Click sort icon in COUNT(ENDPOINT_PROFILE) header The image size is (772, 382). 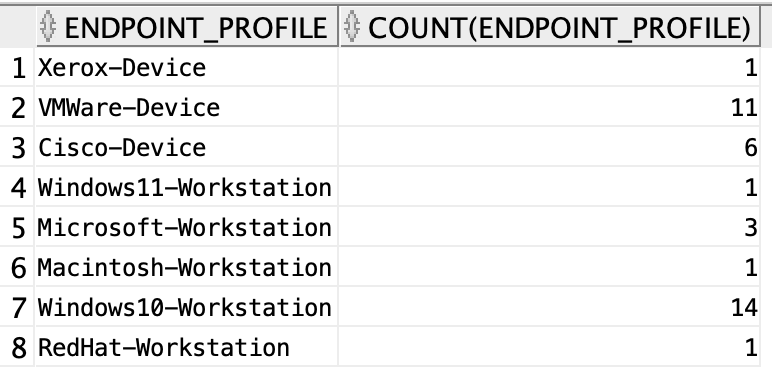352,27
